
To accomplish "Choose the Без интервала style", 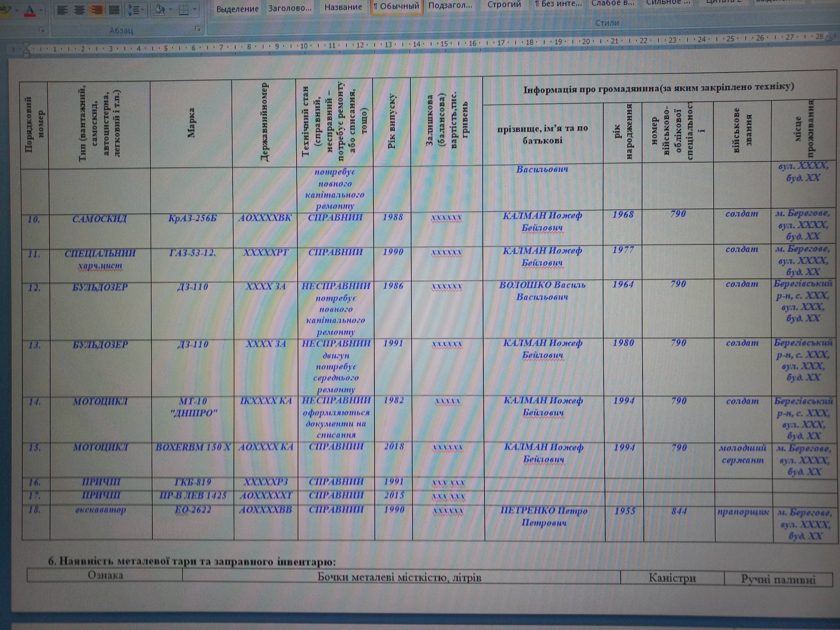I will pos(559,4).
